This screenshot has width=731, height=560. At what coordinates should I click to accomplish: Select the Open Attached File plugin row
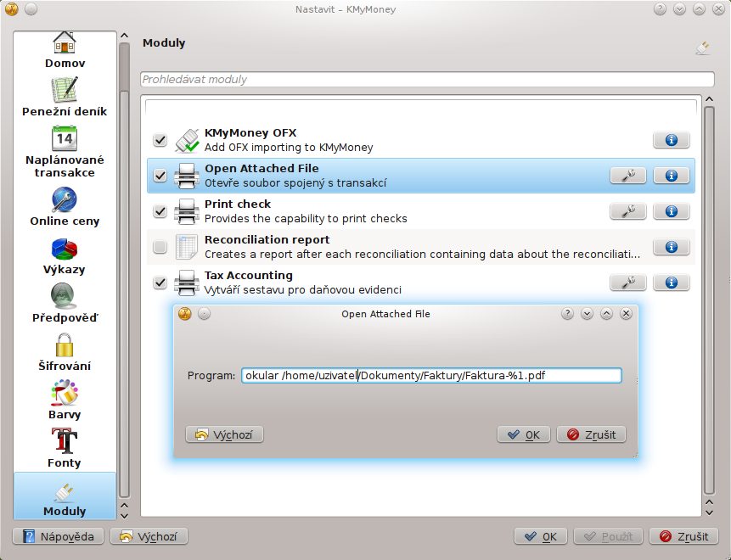coord(421,176)
